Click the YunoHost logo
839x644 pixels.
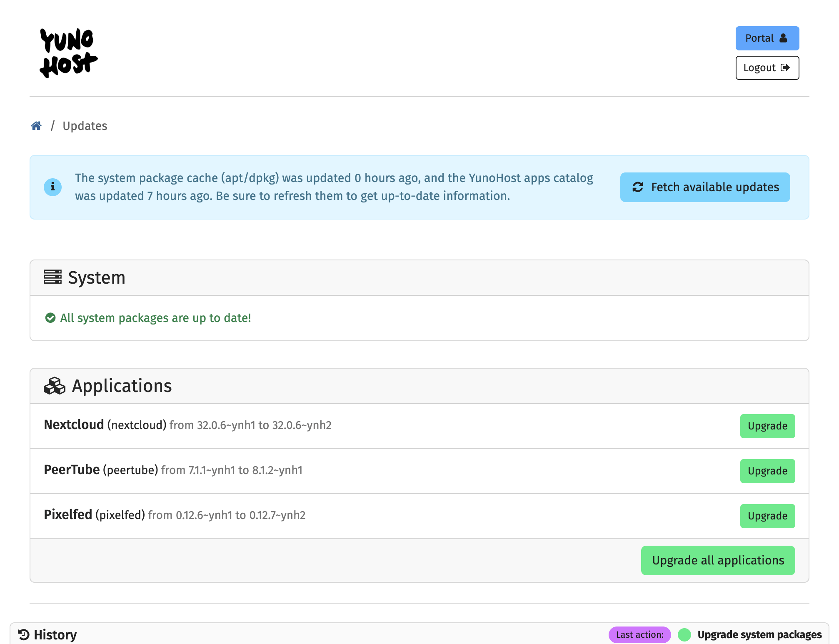[x=68, y=52]
